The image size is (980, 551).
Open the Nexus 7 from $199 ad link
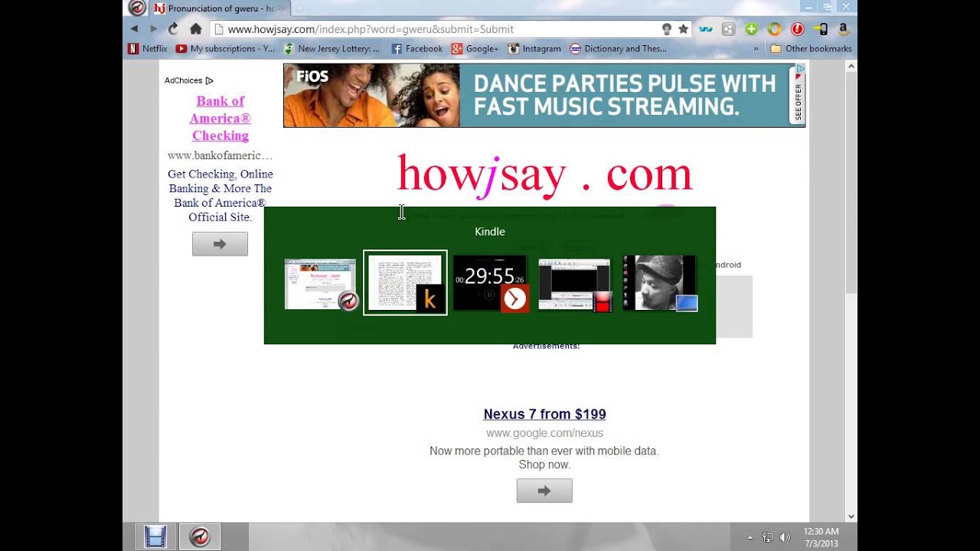point(544,414)
